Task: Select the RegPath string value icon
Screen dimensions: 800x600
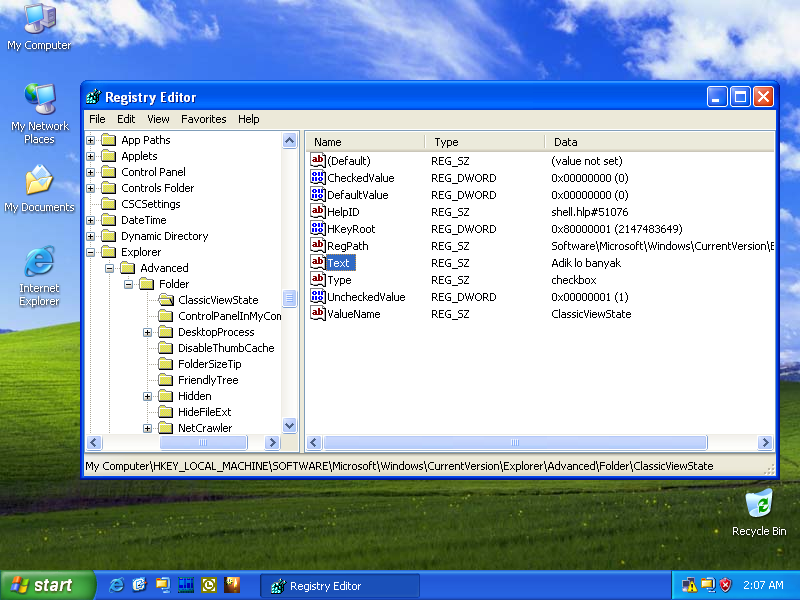Action: [317, 245]
